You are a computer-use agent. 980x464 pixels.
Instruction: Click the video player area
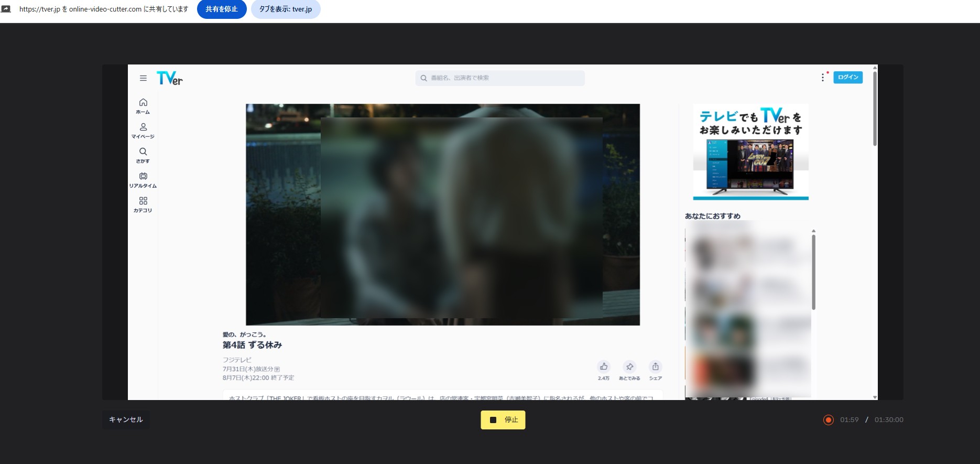tap(443, 214)
